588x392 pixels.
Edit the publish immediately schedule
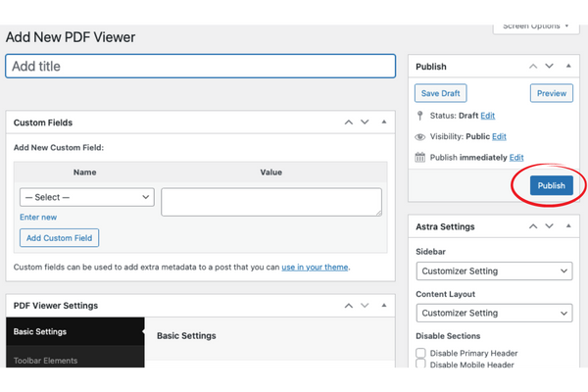[x=516, y=158]
